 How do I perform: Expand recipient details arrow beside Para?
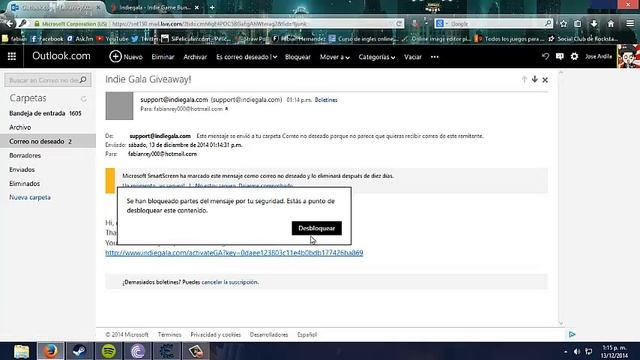[x=227, y=109]
